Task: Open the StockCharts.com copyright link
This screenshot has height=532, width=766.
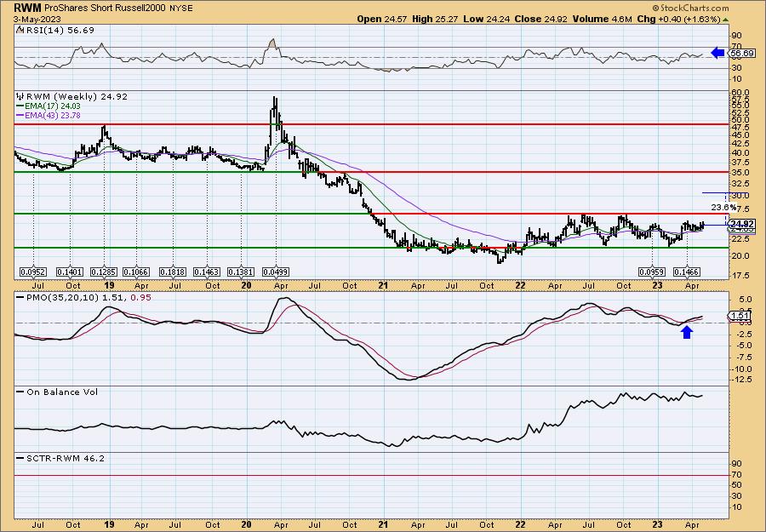Action: (691, 9)
